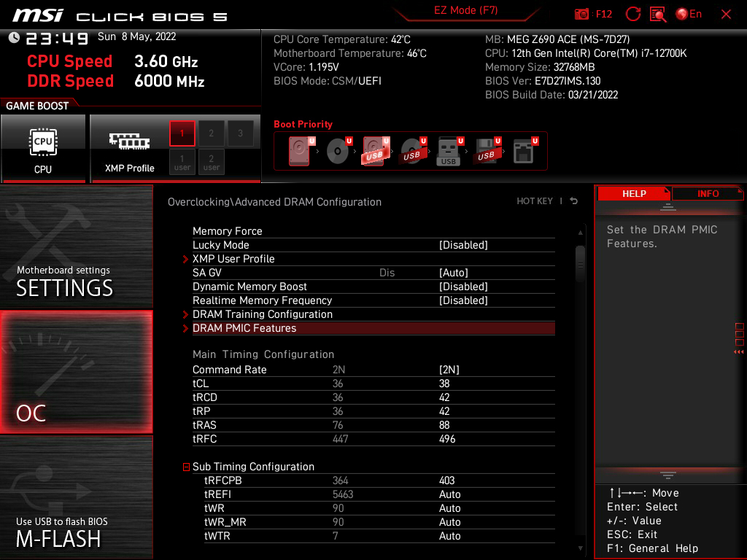Collapse the Sub Timing Configuration section
The height and width of the screenshot is (560, 747).
click(186, 467)
